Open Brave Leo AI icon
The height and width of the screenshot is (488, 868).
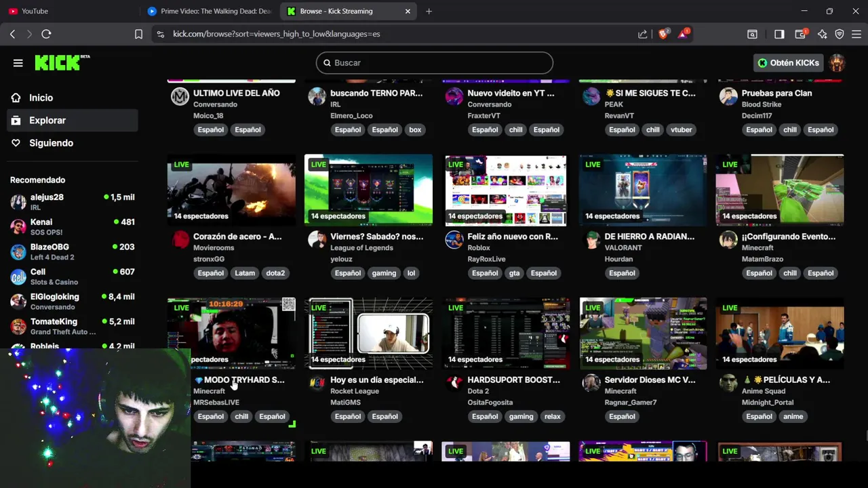(x=822, y=34)
